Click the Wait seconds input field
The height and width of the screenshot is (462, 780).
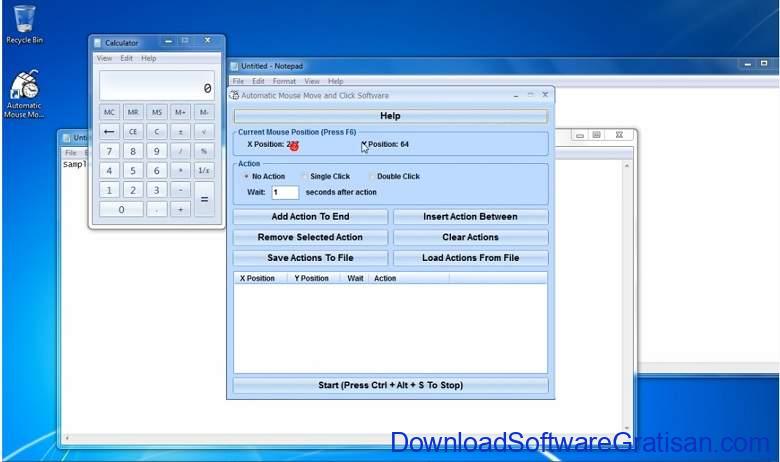pos(285,192)
